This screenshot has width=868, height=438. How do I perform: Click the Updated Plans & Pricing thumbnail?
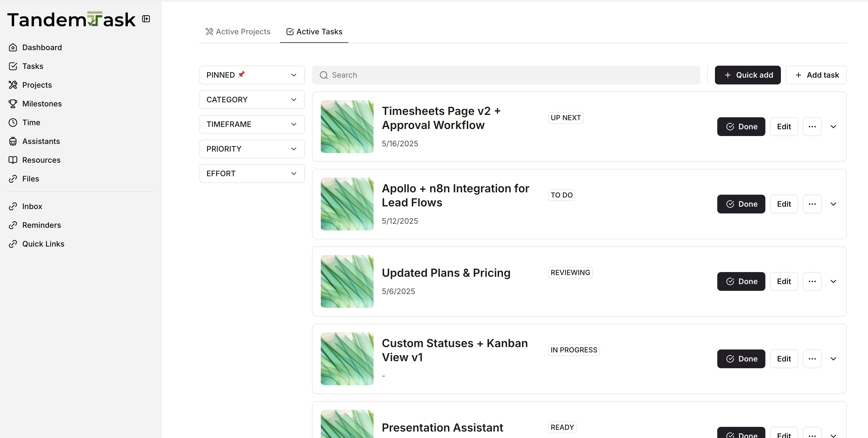(347, 281)
